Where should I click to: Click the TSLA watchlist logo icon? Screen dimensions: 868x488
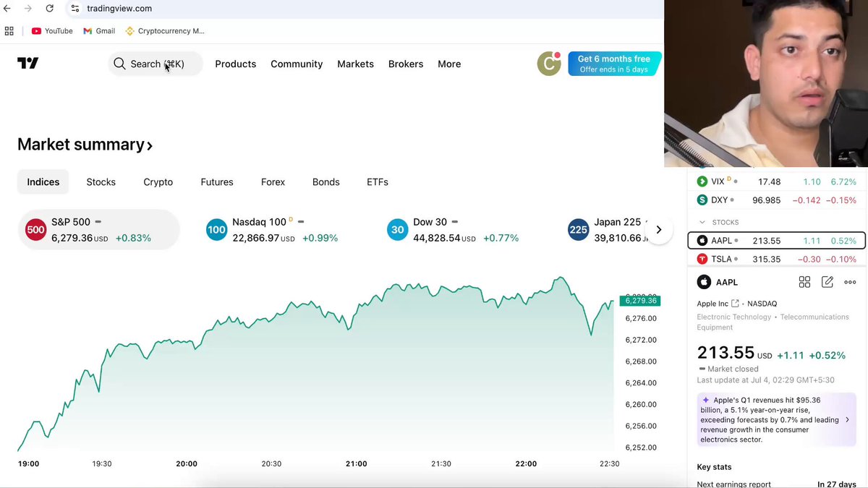click(x=702, y=259)
